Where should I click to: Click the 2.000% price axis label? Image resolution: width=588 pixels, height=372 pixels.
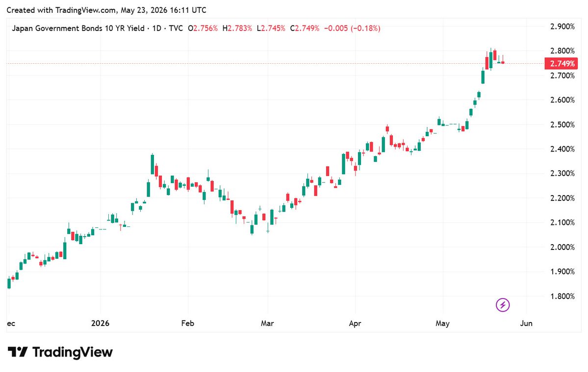[562, 247]
